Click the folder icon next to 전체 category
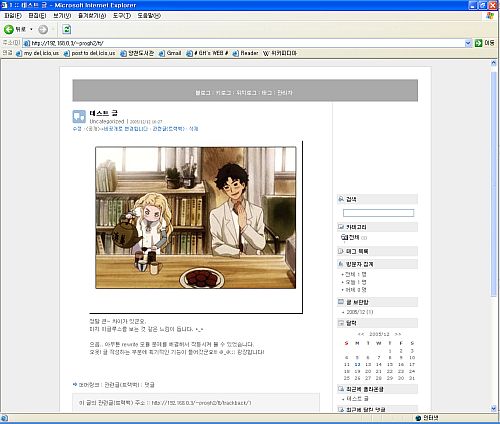Viewport: 500px width, 424px height. tap(346, 237)
